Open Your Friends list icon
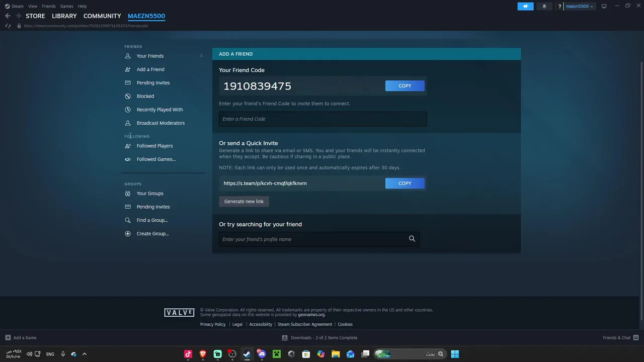Screen dimensions: 644x362 click(128, 56)
